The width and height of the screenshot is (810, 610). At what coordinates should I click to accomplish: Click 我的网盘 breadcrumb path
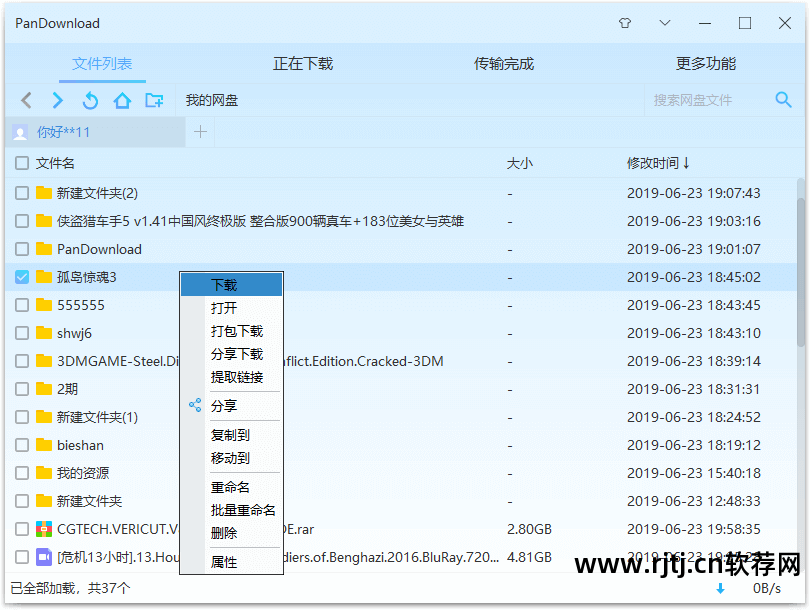[x=212, y=100]
